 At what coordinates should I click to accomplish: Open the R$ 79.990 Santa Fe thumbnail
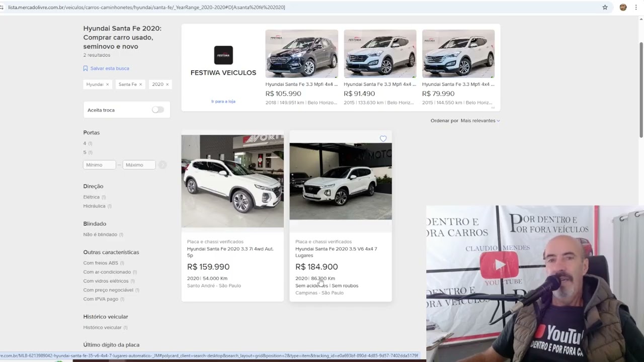point(458,53)
